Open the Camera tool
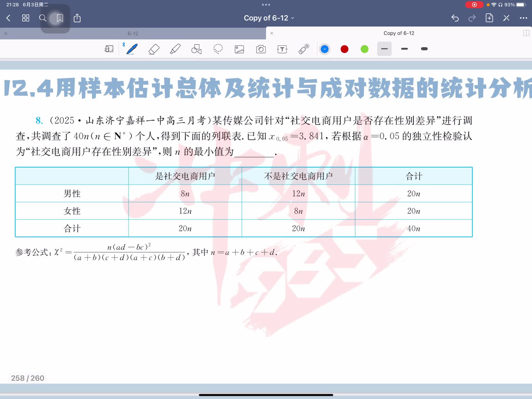Screen dimensions: 532x399 (261, 49)
